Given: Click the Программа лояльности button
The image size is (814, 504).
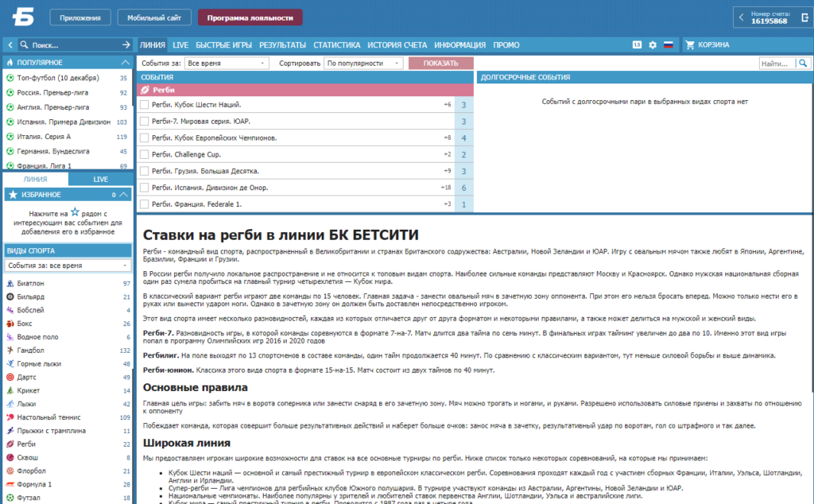Looking at the screenshot, I should click(250, 17).
